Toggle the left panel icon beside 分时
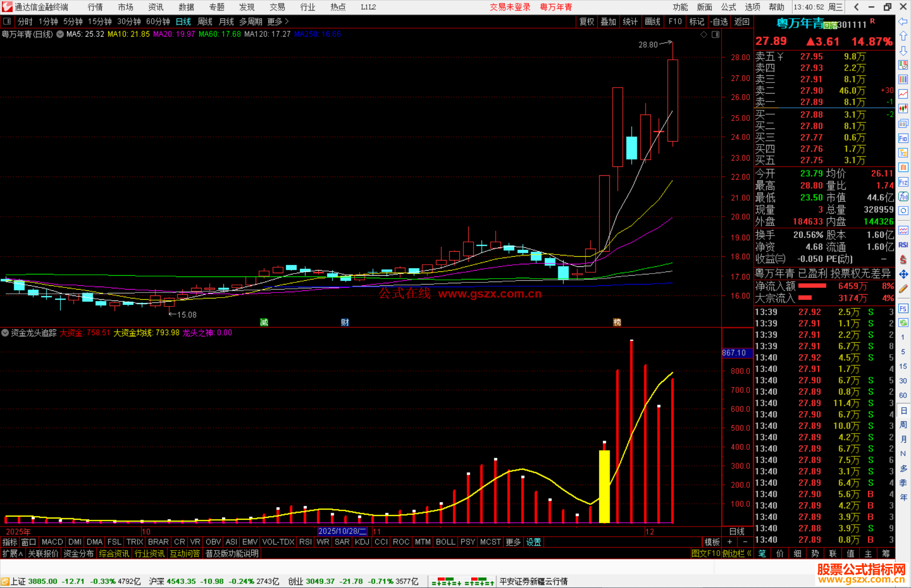The image size is (911, 588). (7, 21)
